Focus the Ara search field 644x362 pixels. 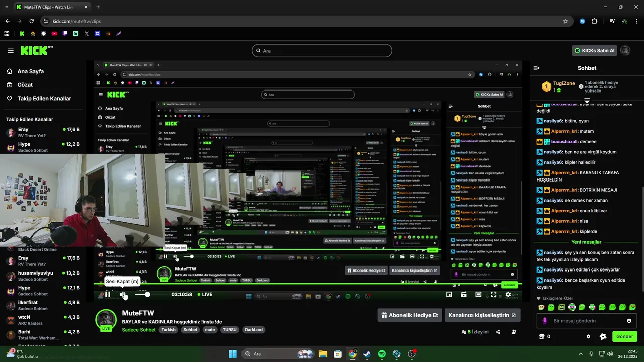click(322, 51)
